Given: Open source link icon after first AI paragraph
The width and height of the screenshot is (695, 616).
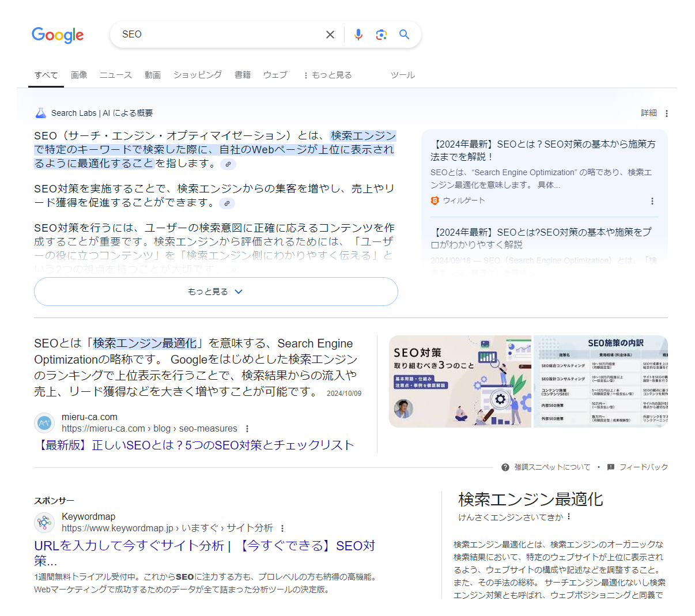Looking at the screenshot, I should click(x=228, y=164).
